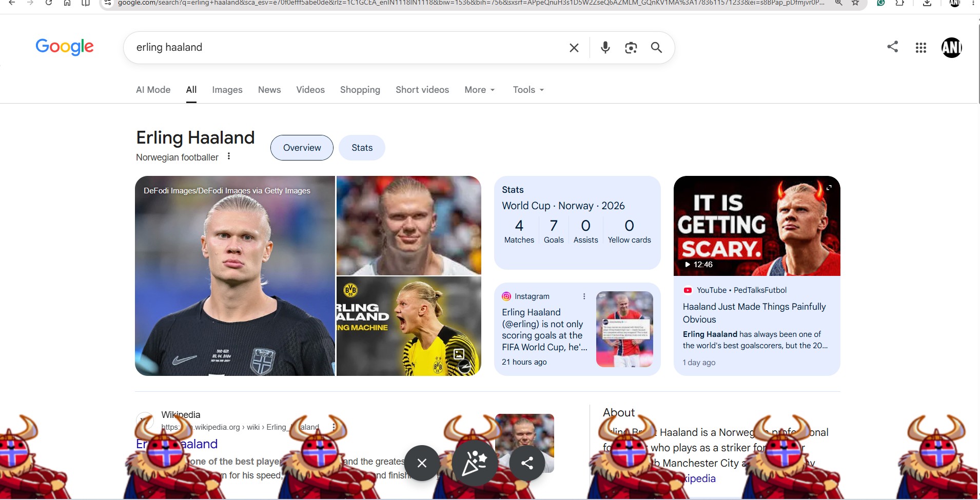Launch the confetti party popper button

click(x=475, y=463)
